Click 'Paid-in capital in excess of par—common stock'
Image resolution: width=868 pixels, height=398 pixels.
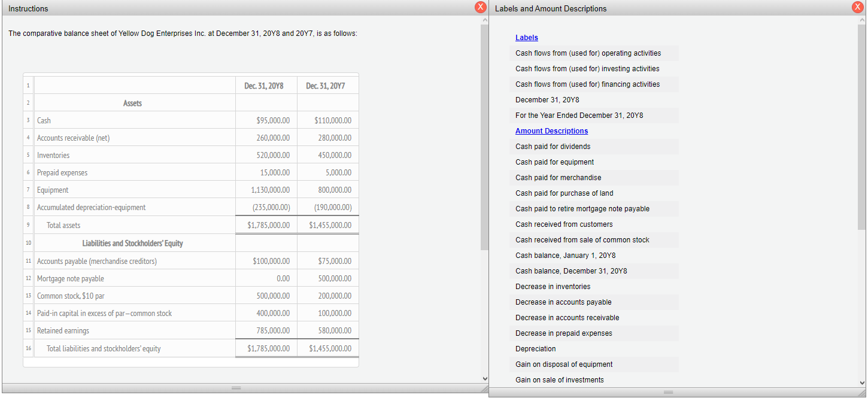[x=104, y=314]
